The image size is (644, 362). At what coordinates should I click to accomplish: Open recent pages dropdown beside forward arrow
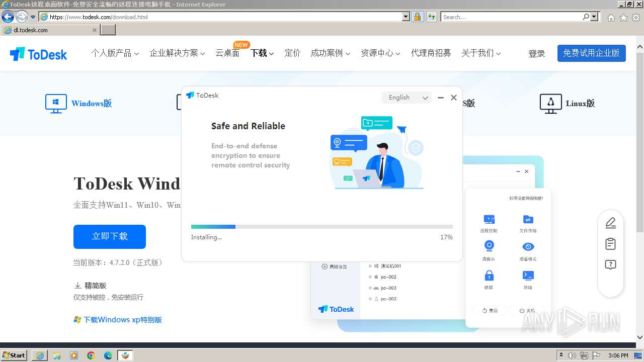pyautogui.click(x=33, y=17)
